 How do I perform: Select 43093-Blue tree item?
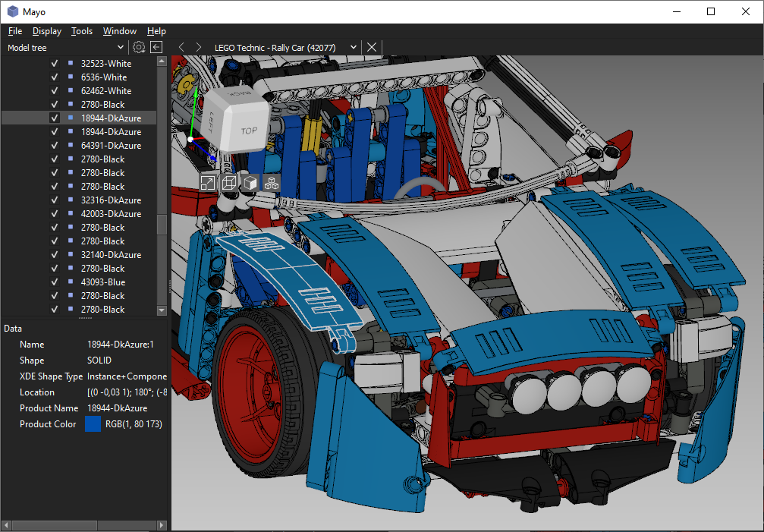coord(103,282)
